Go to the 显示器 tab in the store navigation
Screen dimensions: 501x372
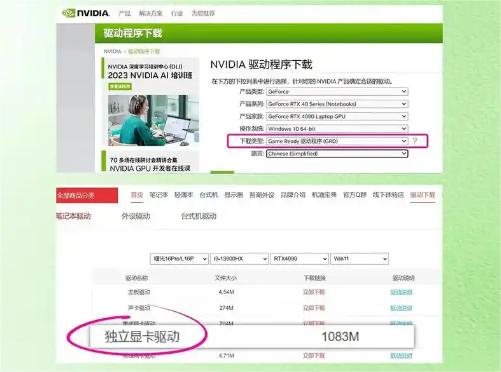tap(234, 195)
